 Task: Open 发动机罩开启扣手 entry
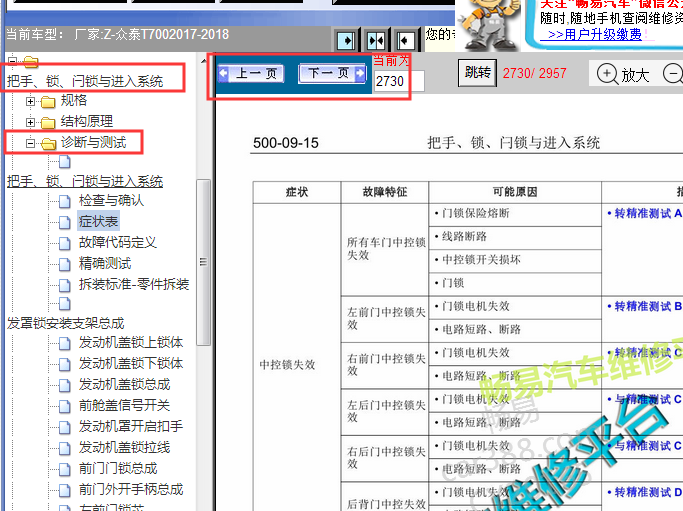tap(130, 426)
